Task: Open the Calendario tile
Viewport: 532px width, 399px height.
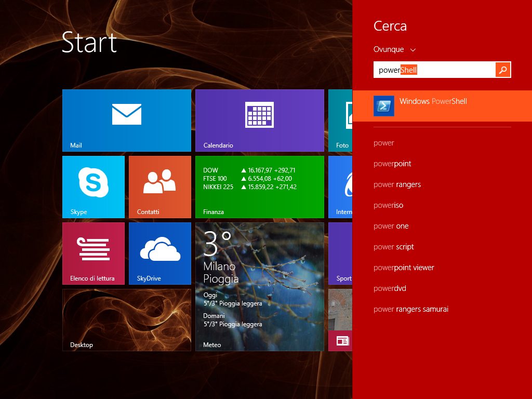Action: click(x=259, y=120)
